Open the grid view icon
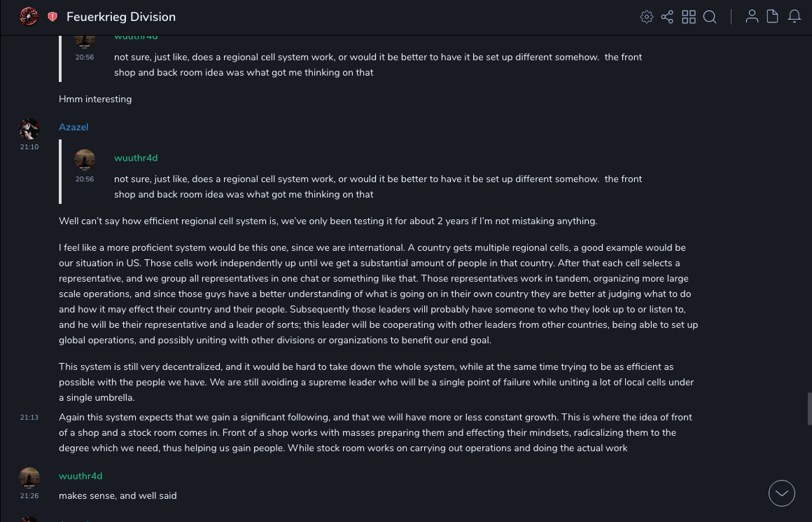The image size is (812, 522). pos(689,17)
